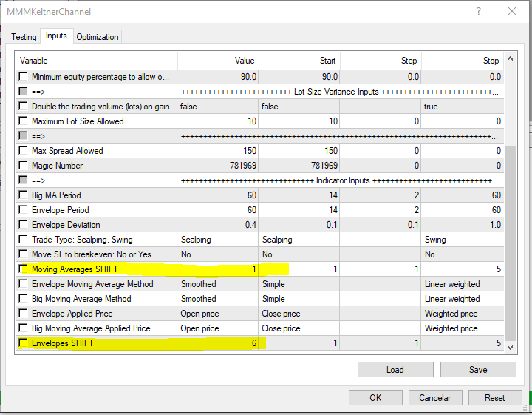Enable the Moving Averages SHIFT checkbox
532x415 pixels.
click(23, 269)
